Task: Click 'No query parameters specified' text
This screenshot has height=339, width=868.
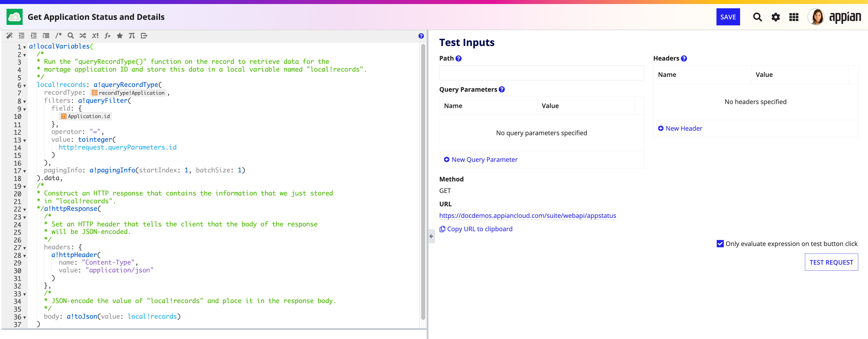Action: 541,133
